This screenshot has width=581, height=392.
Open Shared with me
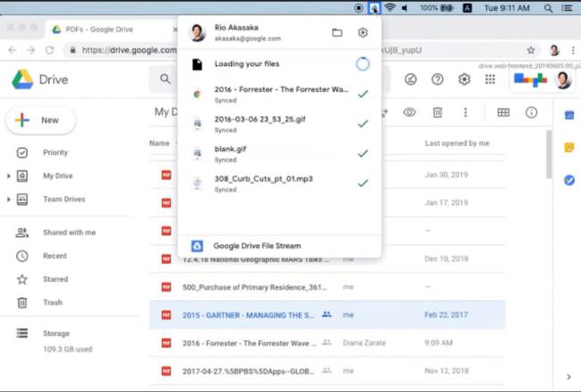tap(69, 233)
